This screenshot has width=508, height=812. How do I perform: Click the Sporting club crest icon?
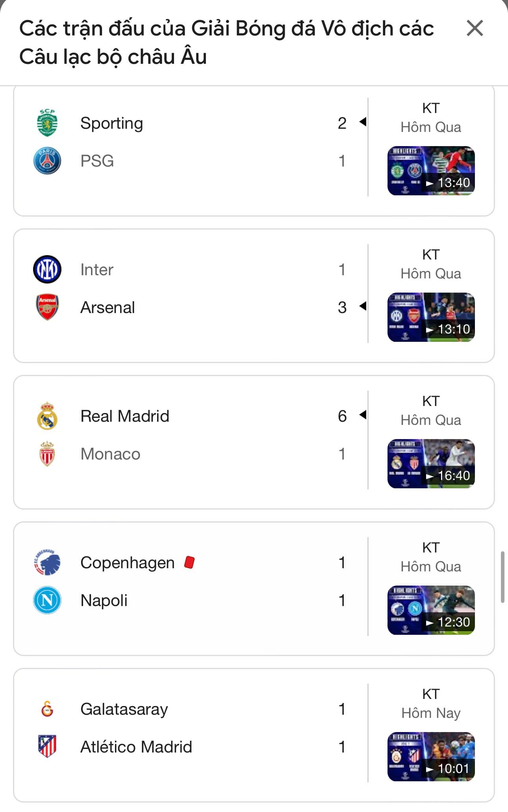pyautogui.click(x=47, y=123)
